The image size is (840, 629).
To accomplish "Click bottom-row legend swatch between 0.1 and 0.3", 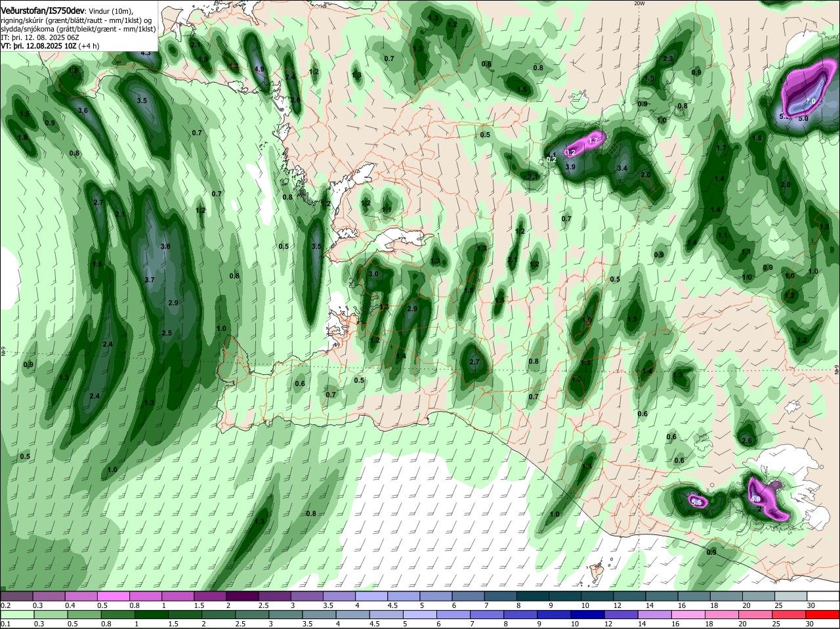I will click(x=16, y=615).
